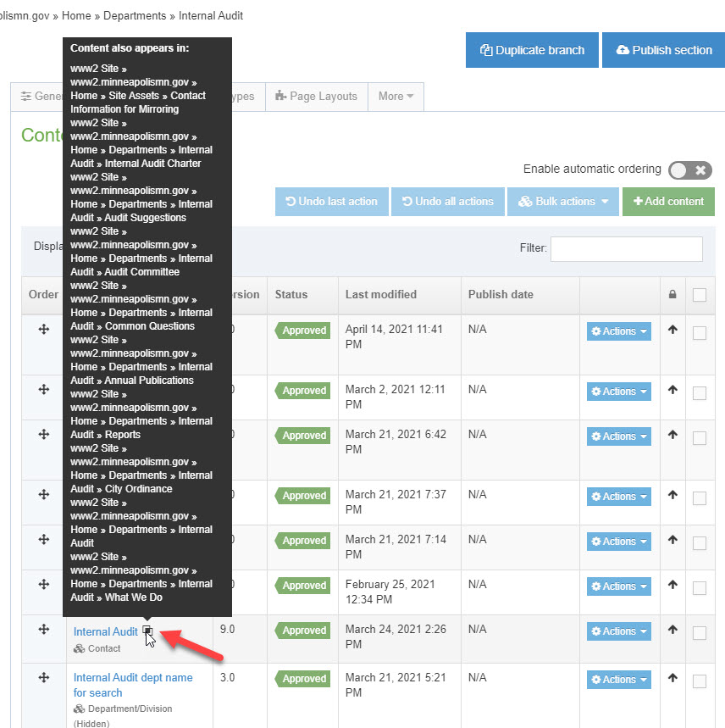Image resolution: width=725 pixels, height=728 pixels.
Task: Tick the checkbox in the March 21 5:21 PM row
Action: (x=700, y=681)
